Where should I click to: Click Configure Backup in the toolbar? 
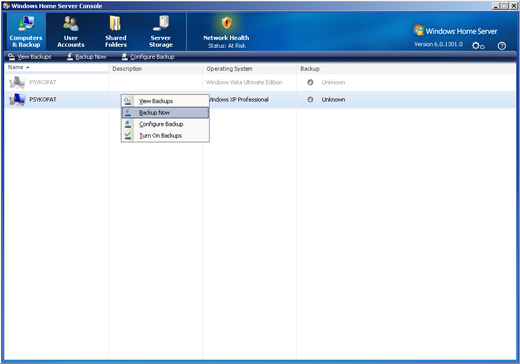pos(148,57)
